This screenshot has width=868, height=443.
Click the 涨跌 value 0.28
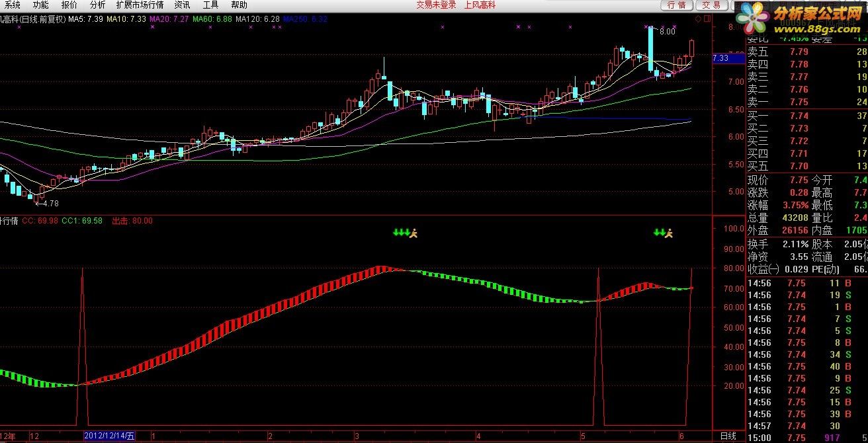point(799,192)
